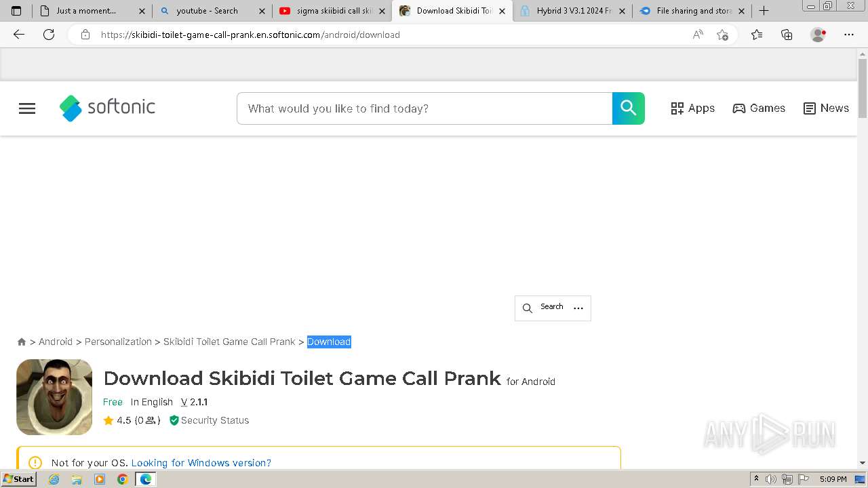Open the Collections icon
The width and height of the screenshot is (868, 488).
click(787, 35)
